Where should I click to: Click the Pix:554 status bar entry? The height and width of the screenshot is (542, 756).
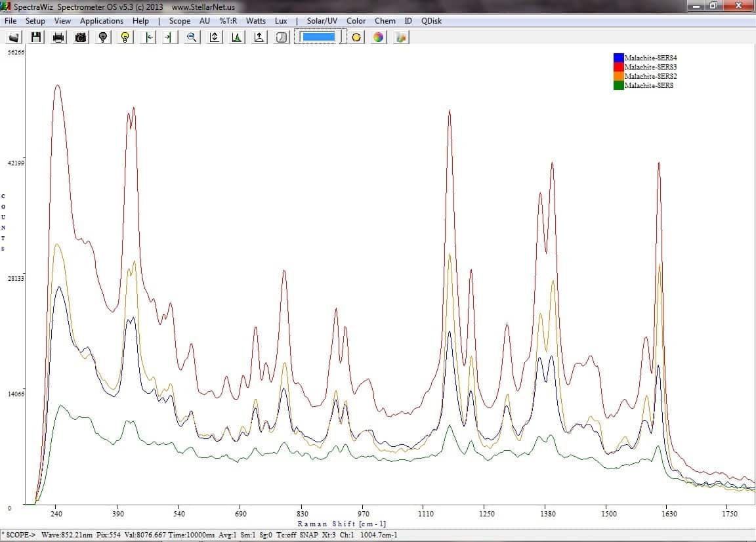pos(108,535)
